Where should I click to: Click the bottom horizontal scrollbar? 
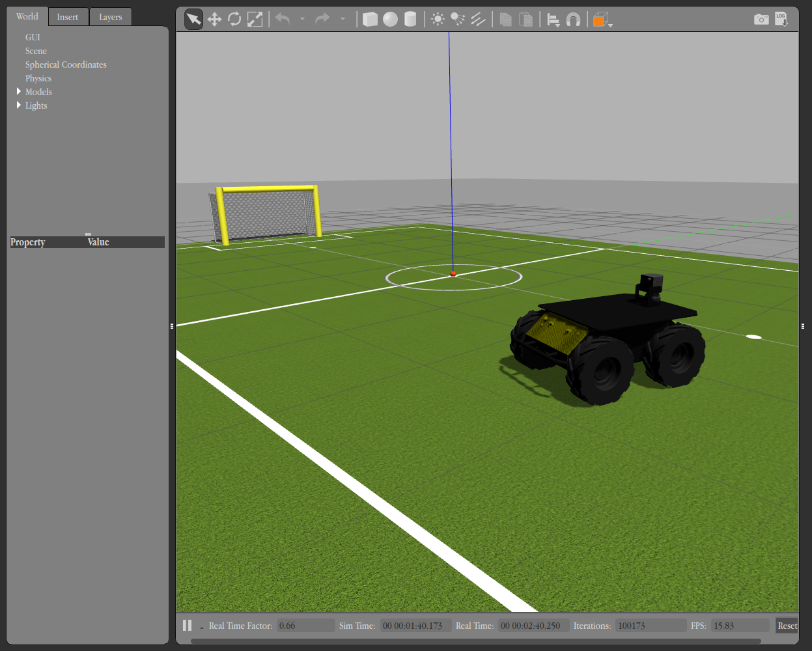[475, 641]
